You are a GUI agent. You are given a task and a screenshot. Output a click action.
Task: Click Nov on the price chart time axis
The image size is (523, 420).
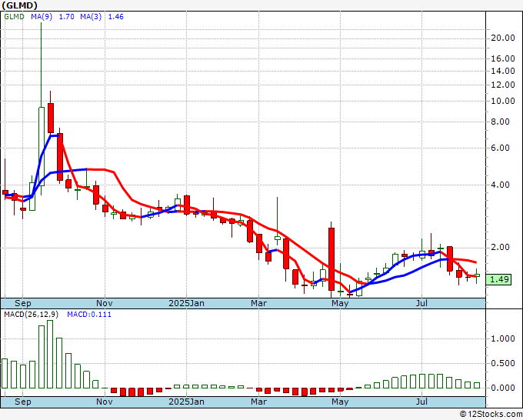(x=105, y=303)
